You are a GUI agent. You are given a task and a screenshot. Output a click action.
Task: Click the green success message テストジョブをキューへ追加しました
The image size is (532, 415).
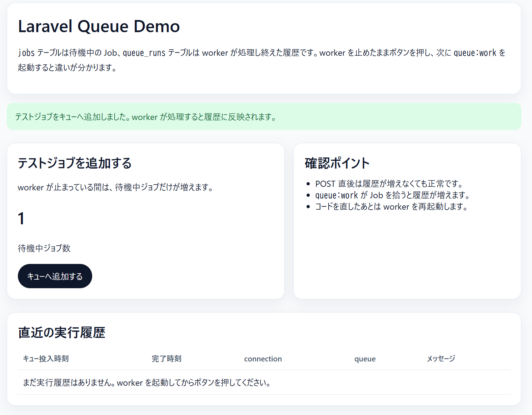[x=264, y=117]
